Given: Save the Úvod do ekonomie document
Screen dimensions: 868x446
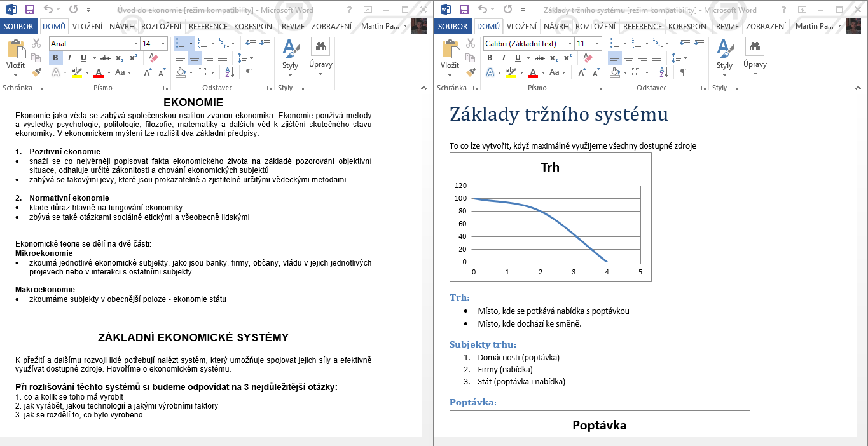Looking at the screenshot, I should pyautogui.click(x=30, y=10).
